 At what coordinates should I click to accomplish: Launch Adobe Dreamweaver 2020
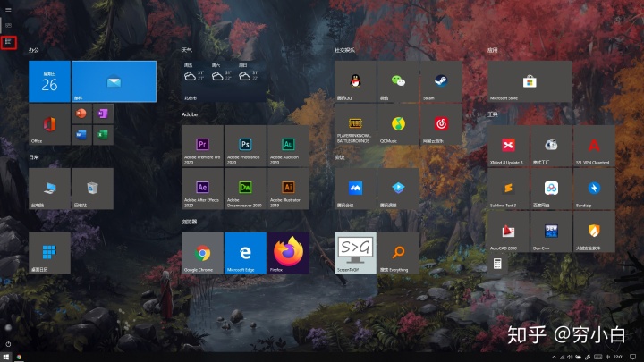[x=245, y=189]
